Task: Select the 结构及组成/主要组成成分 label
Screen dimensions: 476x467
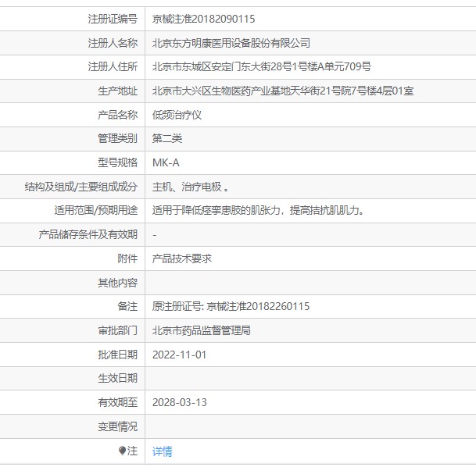Action: (81, 187)
